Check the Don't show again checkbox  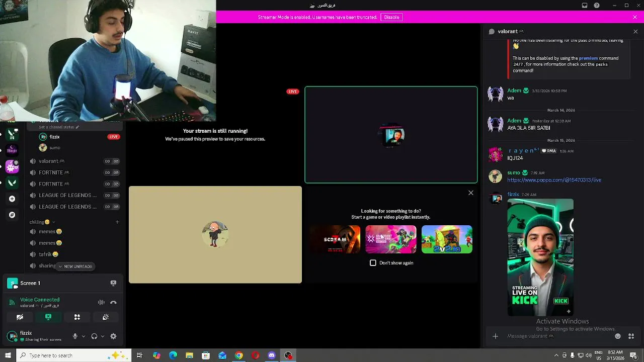tap(373, 263)
